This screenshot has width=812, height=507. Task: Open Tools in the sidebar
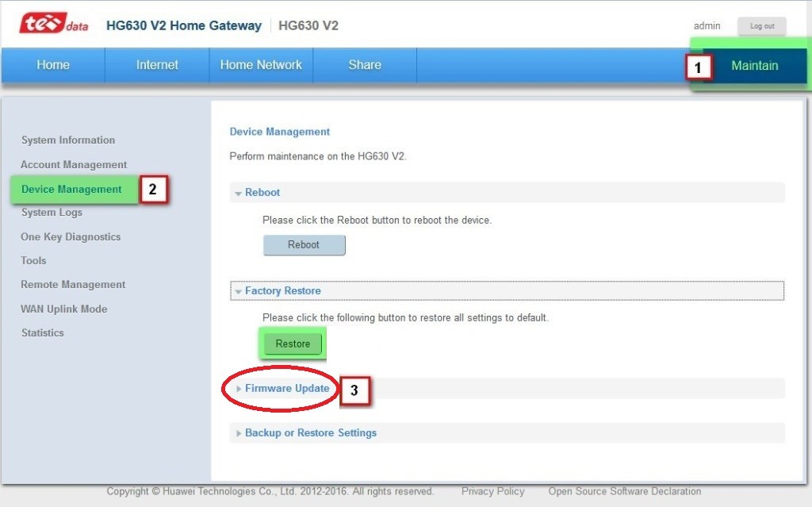[x=33, y=261]
